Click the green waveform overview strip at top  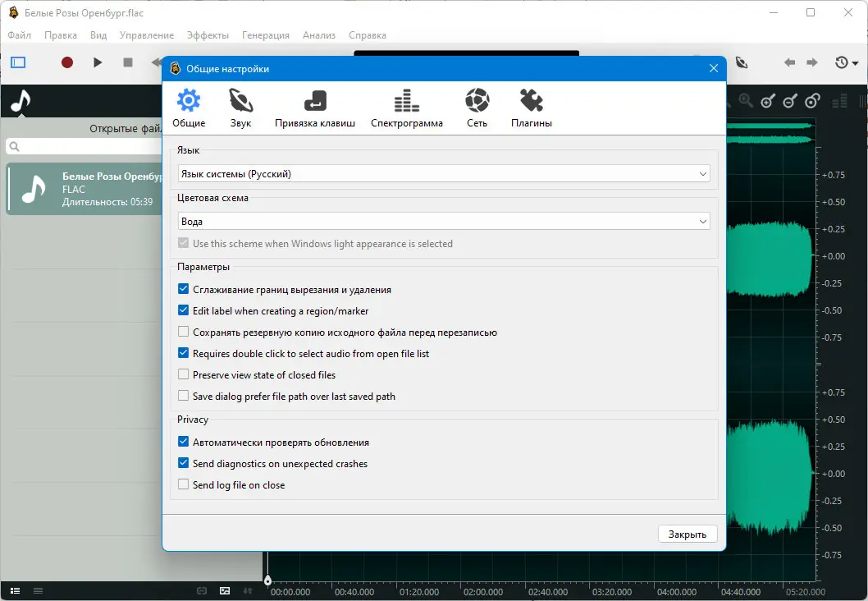[x=770, y=133]
